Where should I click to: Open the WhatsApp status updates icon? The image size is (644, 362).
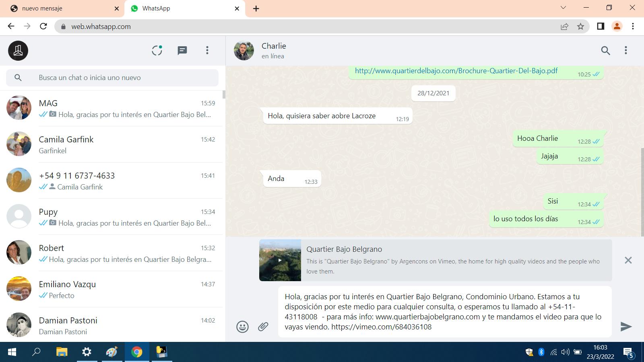click(157, 50)
